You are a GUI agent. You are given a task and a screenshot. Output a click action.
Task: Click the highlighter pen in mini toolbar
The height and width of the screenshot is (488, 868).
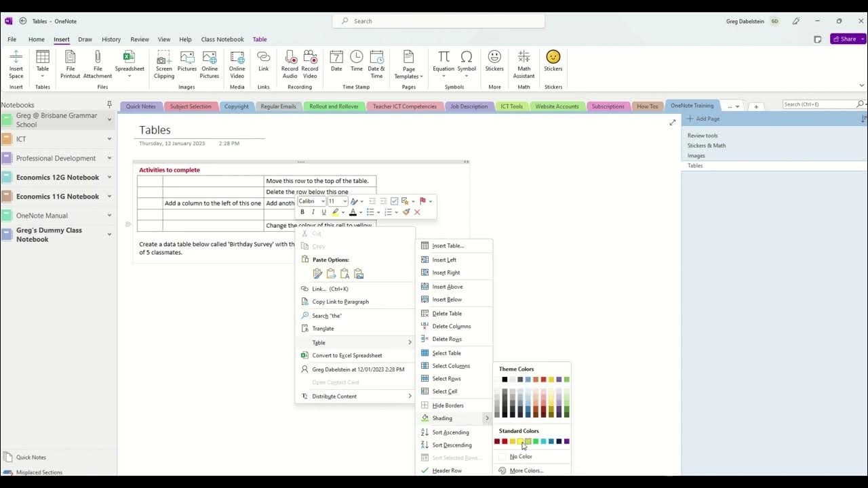pyautogui.click(x=335, y=212)
